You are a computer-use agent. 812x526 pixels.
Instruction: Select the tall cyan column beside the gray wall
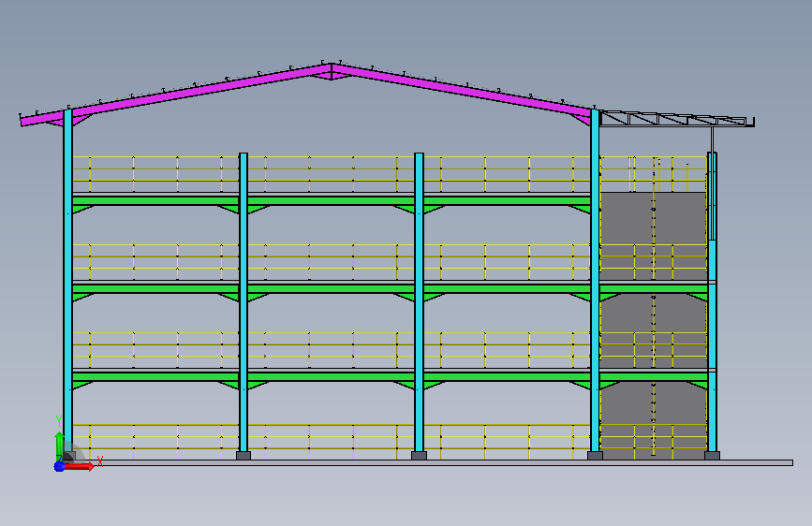point(595,280)
